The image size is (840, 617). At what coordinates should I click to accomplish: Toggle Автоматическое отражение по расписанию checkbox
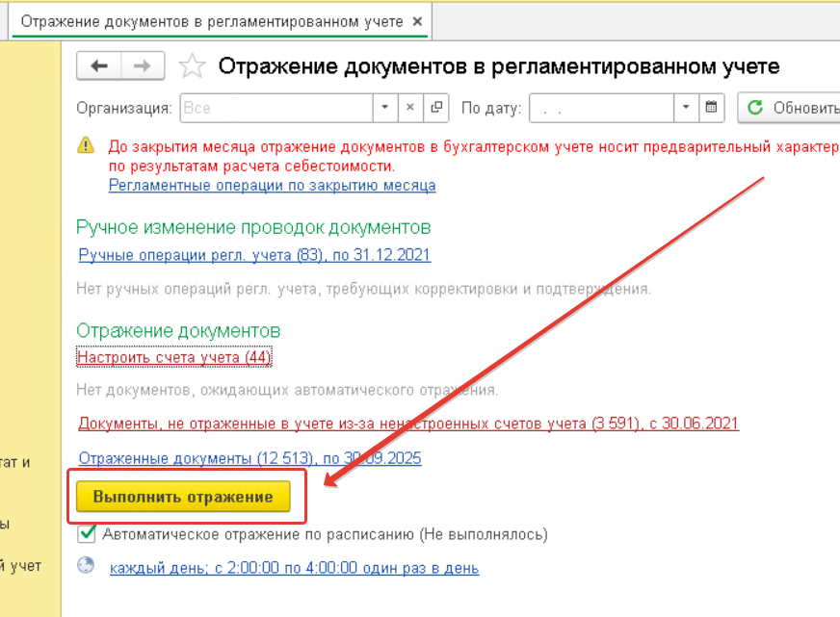point(88,533)
